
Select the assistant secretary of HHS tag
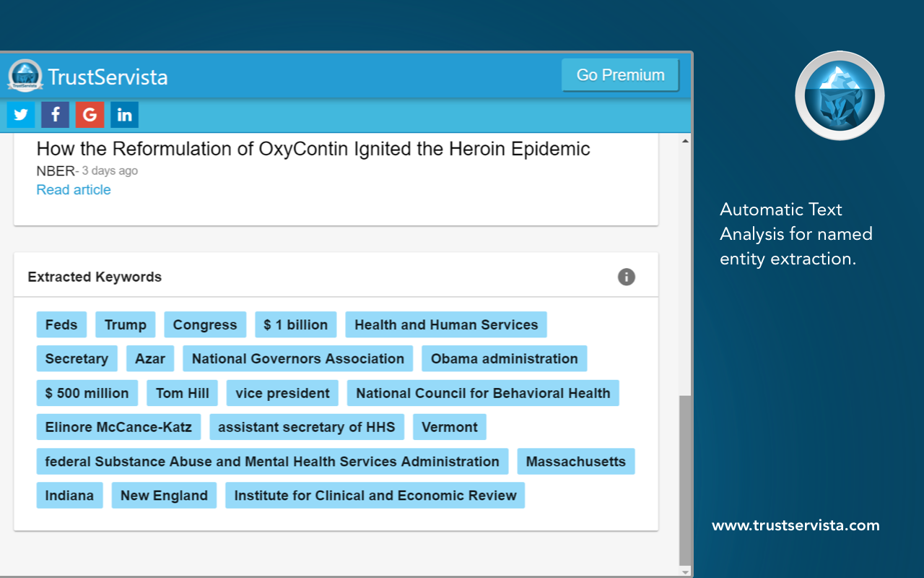307,427
